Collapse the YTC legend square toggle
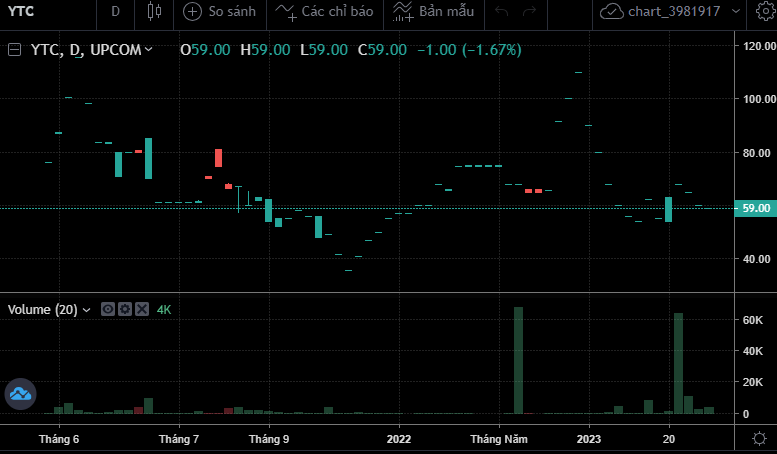This screenshot has height=454, width=777. point(14,49)
